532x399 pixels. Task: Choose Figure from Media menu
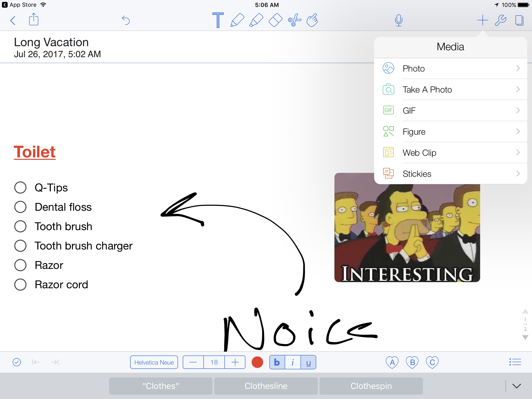point(451,132)
